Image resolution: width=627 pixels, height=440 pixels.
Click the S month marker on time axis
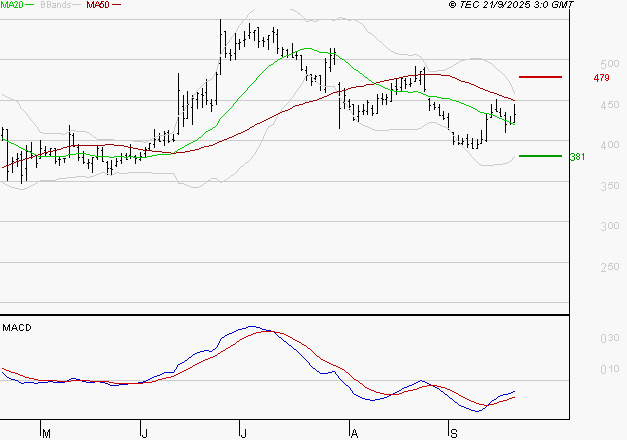click(453, 433)
